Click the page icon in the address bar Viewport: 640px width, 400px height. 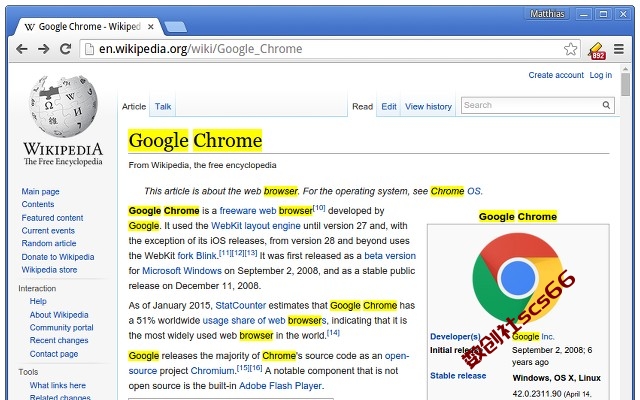(89, 49)
